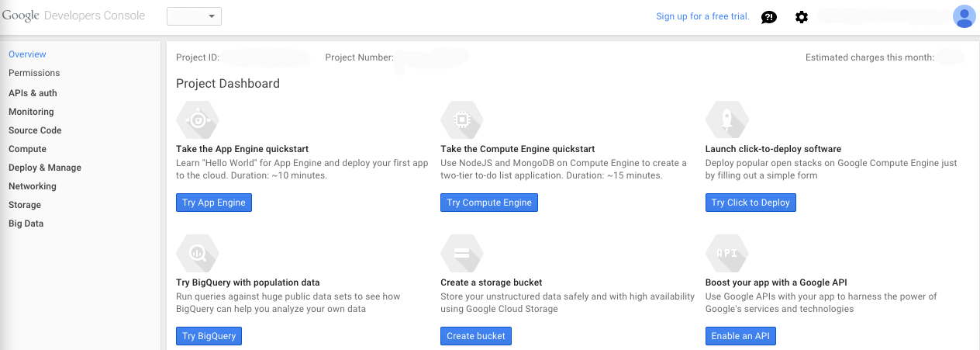This screenshot has height=350, width=980.
Task: Click the Try BigQuery button
Action: pos(209,336)
